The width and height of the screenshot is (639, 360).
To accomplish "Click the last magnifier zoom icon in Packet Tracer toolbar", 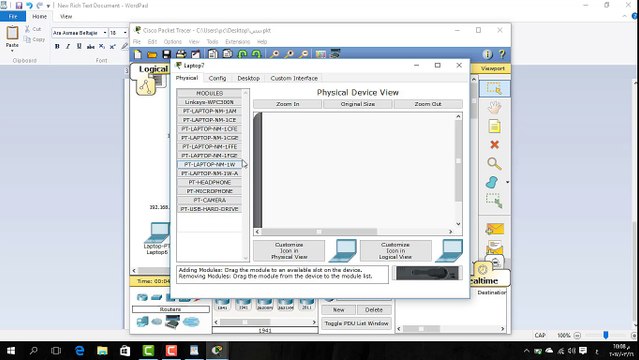I will [304, 54].
